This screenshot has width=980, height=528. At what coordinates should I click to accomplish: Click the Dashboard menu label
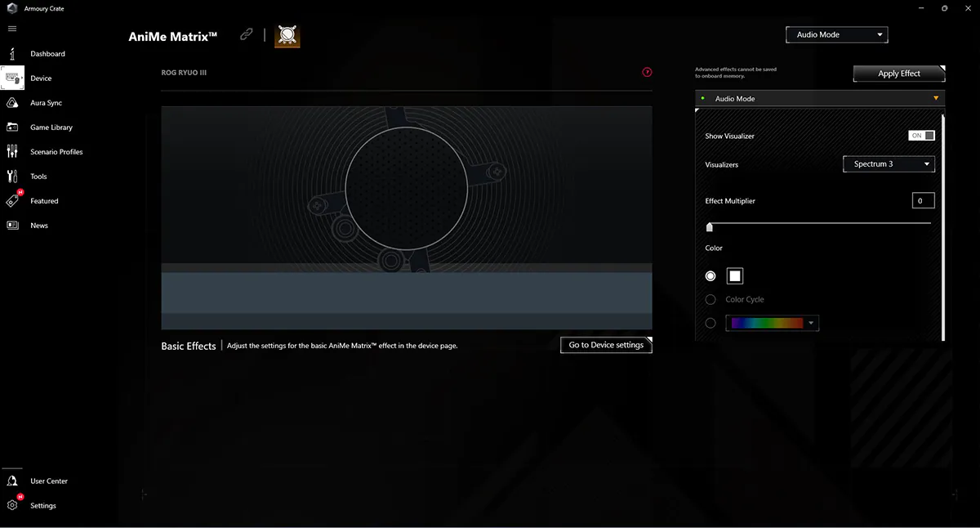[x=47, y=54]
